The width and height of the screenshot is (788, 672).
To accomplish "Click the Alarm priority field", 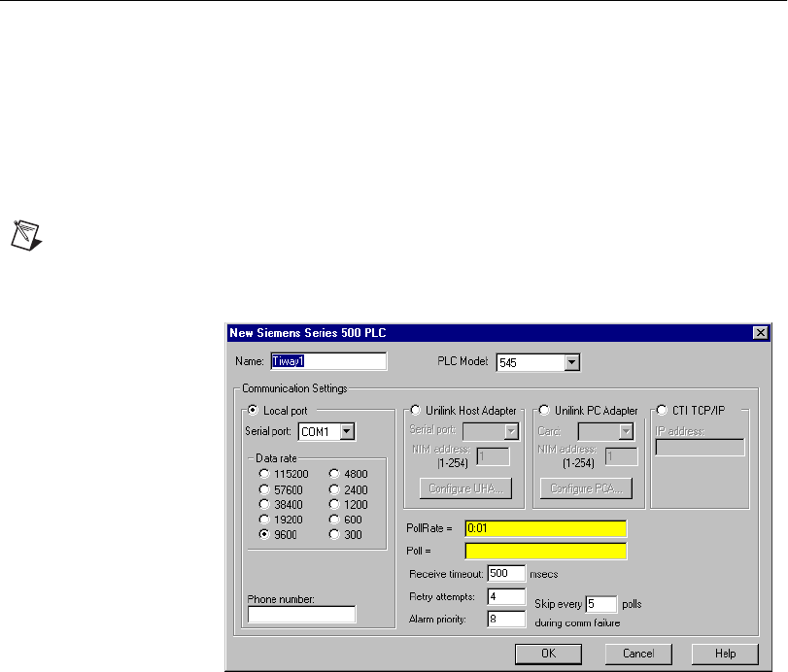I will 506,619.
